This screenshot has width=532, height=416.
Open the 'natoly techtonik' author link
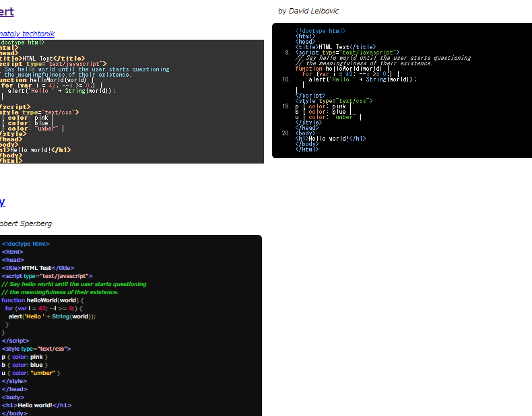tap(27, 34)
